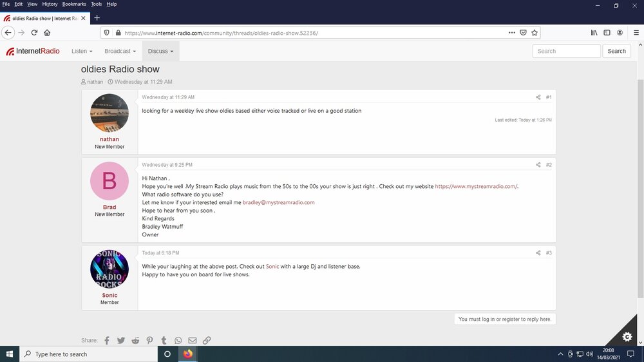Open the Tools menu
644x362 pixels.
click(x=96, y=4)
